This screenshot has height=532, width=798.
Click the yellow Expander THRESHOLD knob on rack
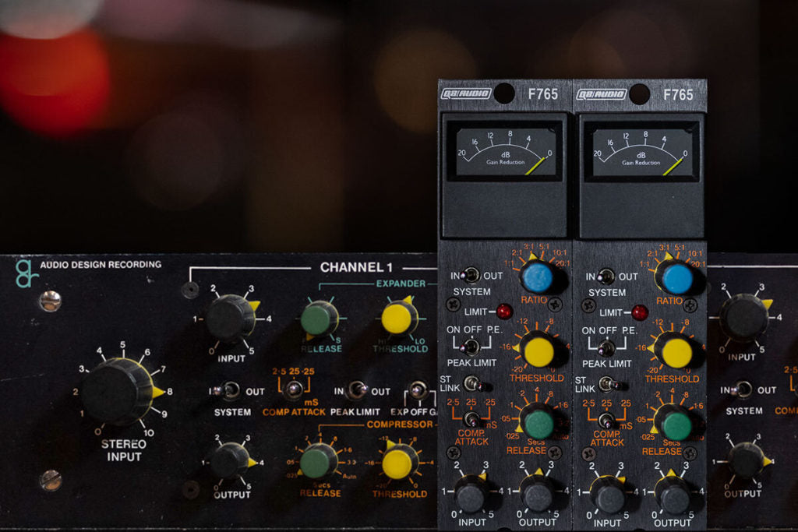pos(399,319)
